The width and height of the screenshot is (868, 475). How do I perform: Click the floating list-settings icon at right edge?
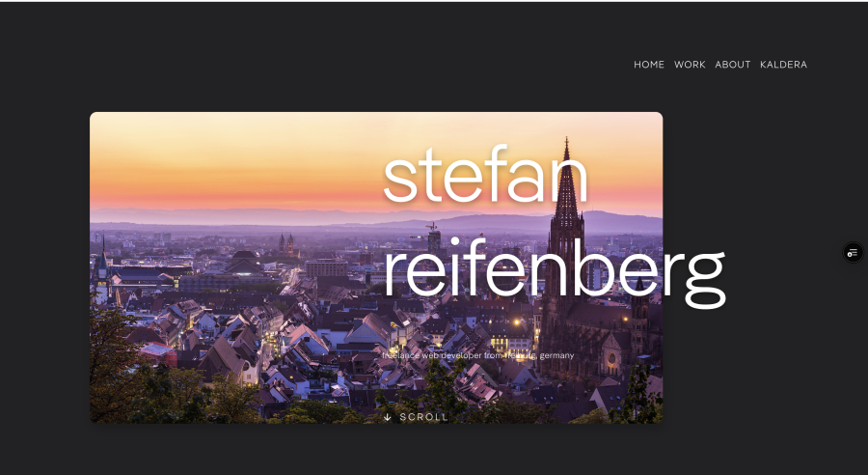point(853,253)
